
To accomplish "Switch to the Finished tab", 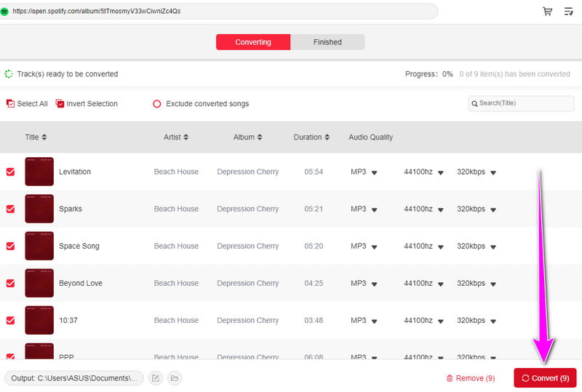I will click(x=327, y=42).
